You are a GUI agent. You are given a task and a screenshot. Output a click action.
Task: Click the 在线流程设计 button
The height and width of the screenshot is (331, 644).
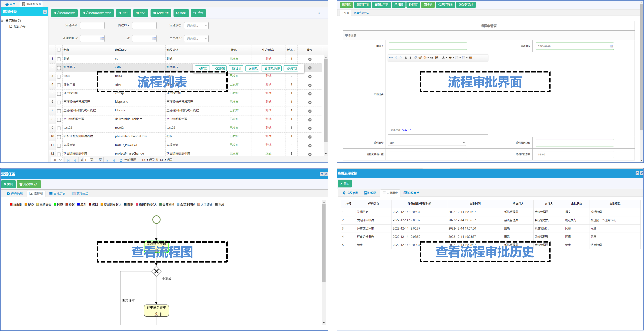pos(64,13)
